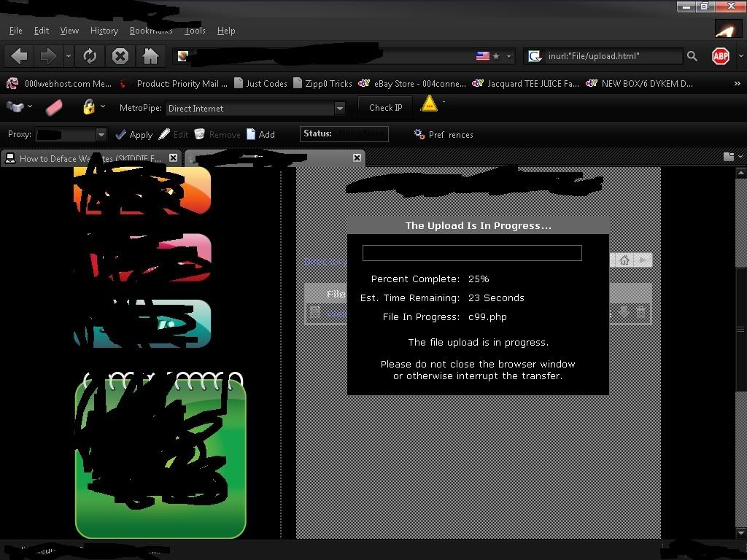Click the 25% percent complete value
Screen dimensions: 747x560
pos(479,279)
